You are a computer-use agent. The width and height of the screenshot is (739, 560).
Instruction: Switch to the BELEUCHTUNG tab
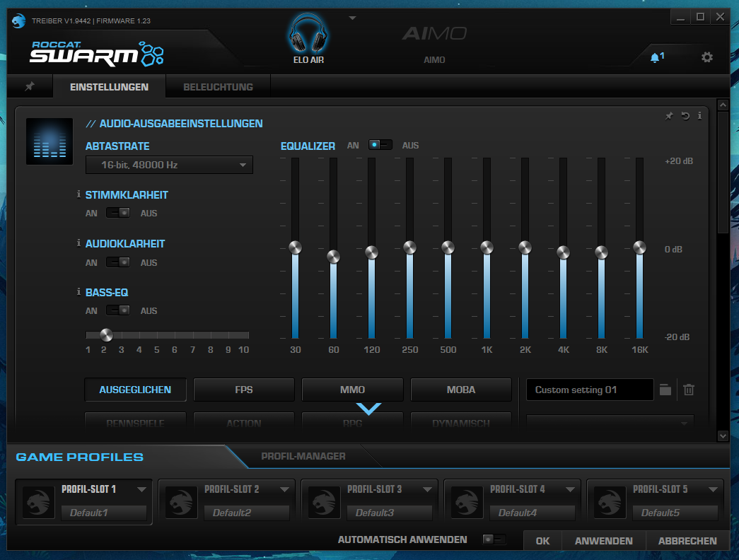pyautogui.click(x=219, y=87)
